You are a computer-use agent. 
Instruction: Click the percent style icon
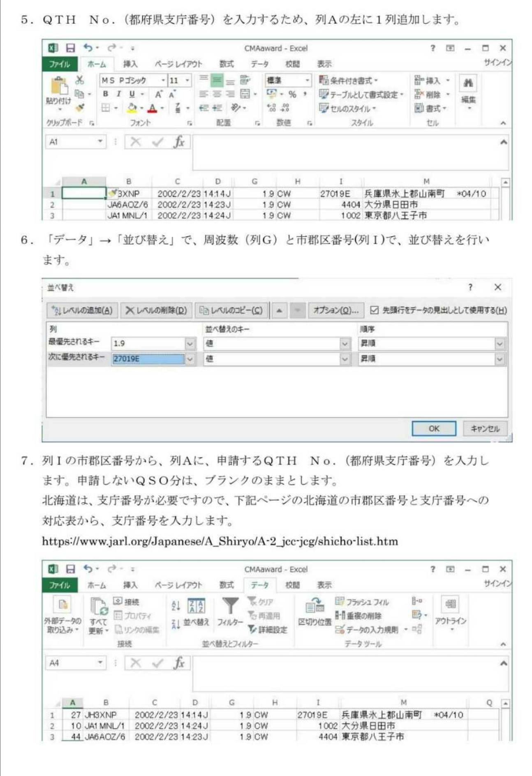click(292, 94)
